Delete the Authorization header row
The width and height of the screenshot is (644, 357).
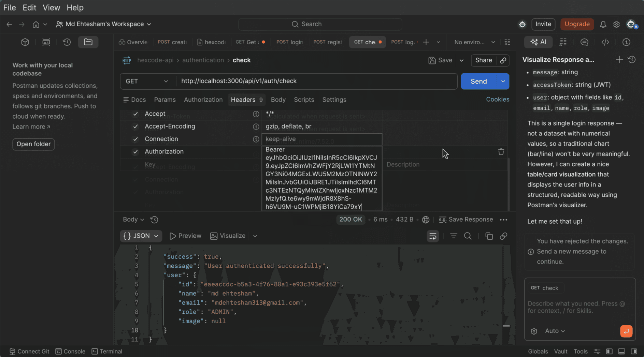click(501, 152)
